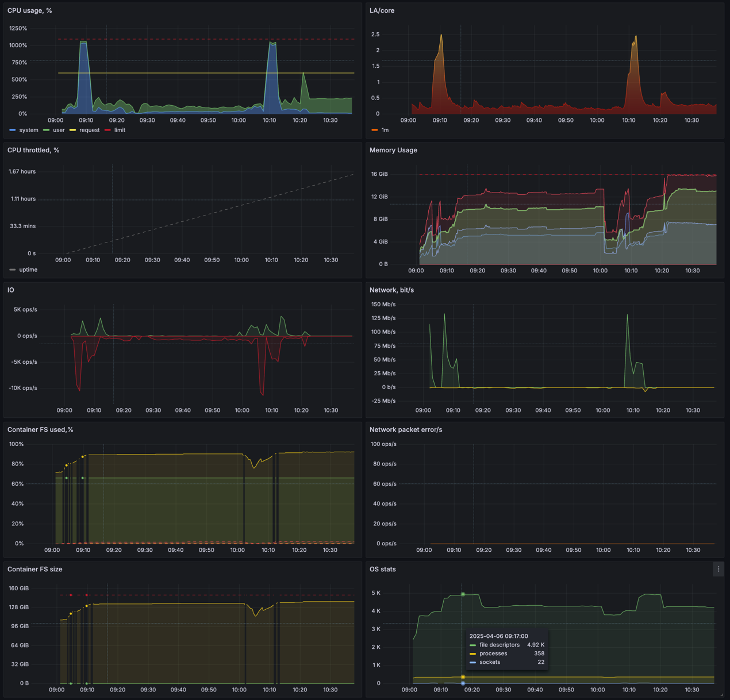Click the tooltip timestamp '2025-04-06 09:17:00'
This screenshot has height=700, width=730.
tap(498, 636)
